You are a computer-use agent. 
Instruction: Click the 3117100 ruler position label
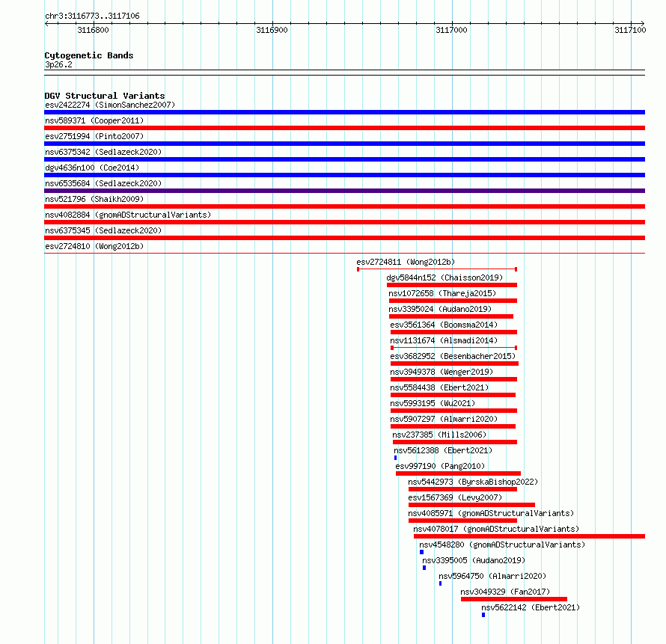coord(630,30)
